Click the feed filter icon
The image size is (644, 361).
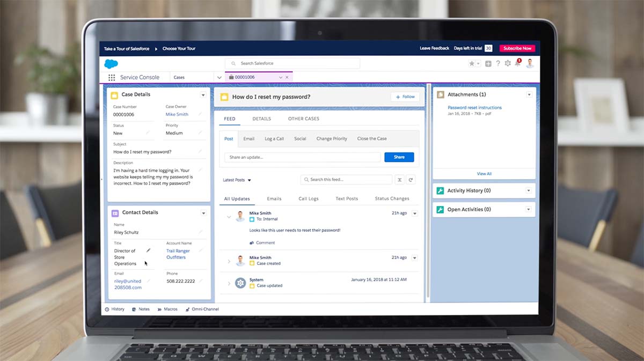[x=399, y=180]
